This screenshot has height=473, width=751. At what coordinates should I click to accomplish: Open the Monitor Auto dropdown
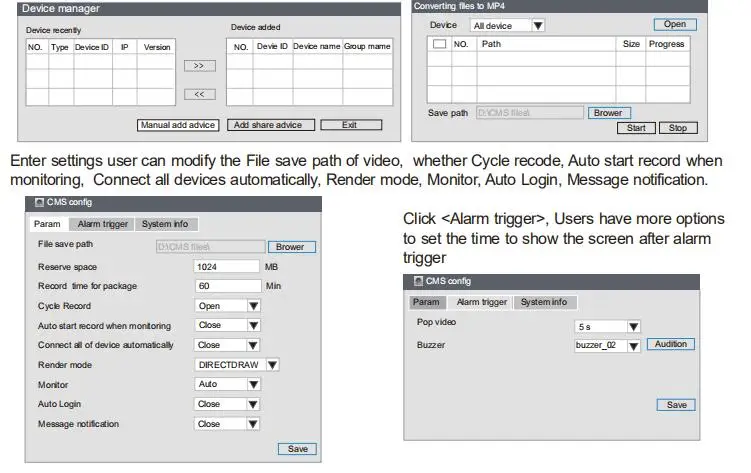228,384
